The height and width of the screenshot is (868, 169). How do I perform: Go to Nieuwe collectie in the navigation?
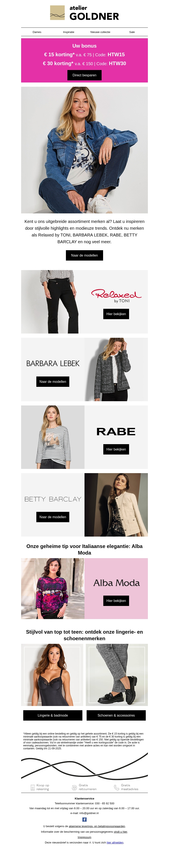(100, 32)
